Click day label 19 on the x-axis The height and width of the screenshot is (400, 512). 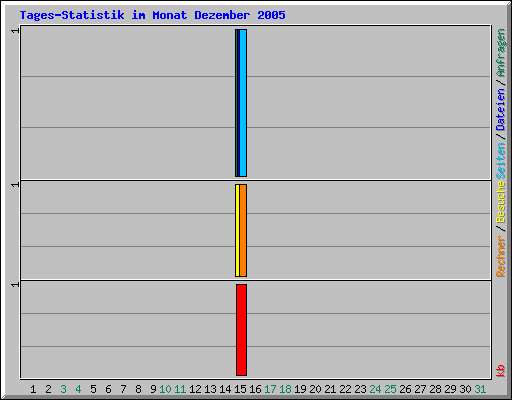tap(300, 389)
